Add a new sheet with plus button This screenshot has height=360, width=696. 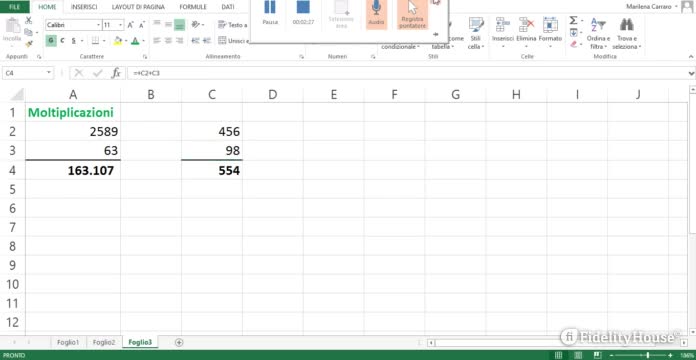click(179, 342)
